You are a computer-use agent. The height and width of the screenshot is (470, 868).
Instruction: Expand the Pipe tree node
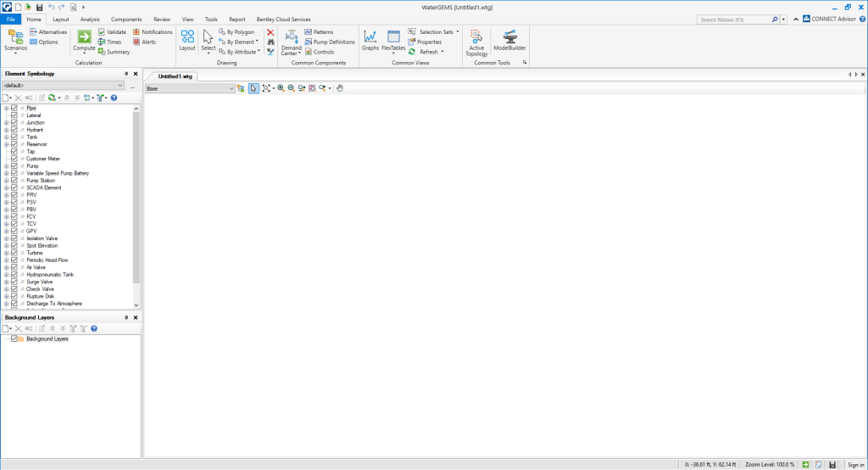(7, 108)
